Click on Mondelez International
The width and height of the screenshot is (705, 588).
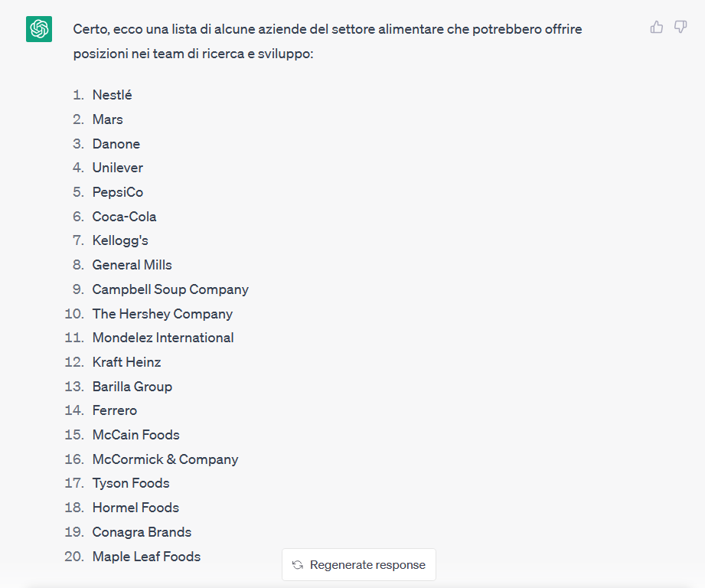point(163,338)
